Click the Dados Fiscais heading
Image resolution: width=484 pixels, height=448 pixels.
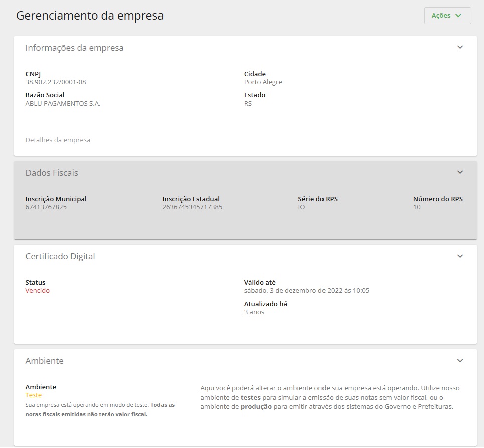click(52, 173)
